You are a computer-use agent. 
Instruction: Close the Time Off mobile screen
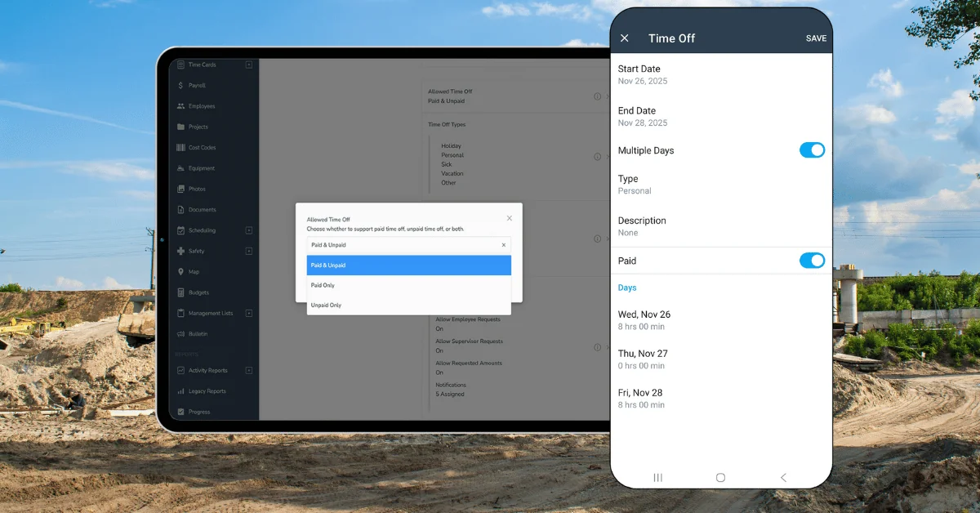point(625,38)
